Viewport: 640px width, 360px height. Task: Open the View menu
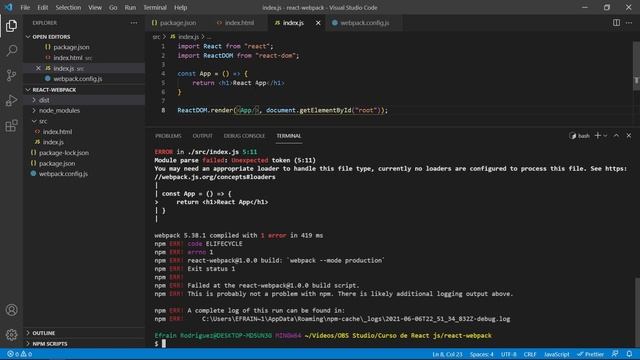click(x=95, y=7)
